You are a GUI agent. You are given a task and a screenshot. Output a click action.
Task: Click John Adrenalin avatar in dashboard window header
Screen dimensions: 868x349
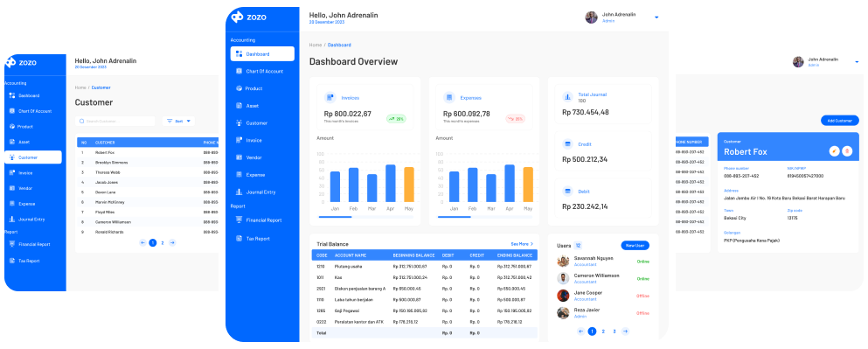[x=591, y=17]
